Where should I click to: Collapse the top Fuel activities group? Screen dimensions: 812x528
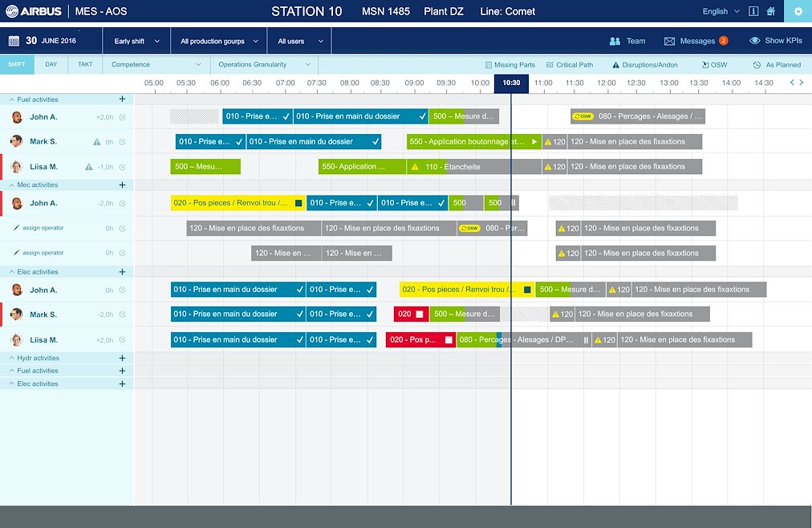[x=11, y=100]
